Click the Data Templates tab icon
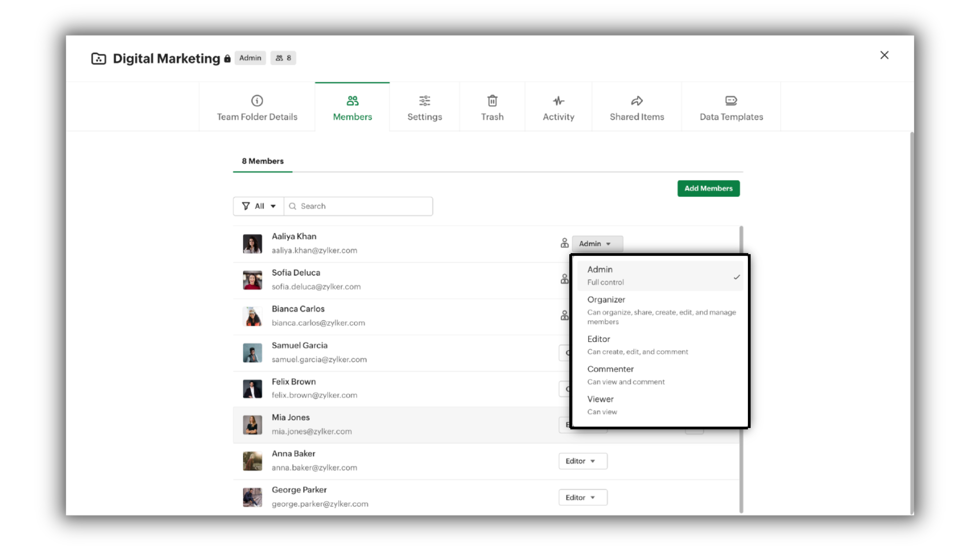 click(x=731, y=101)
